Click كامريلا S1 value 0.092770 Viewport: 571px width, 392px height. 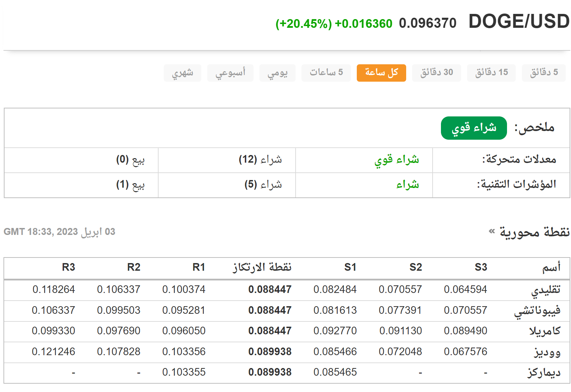coord(335,331)
